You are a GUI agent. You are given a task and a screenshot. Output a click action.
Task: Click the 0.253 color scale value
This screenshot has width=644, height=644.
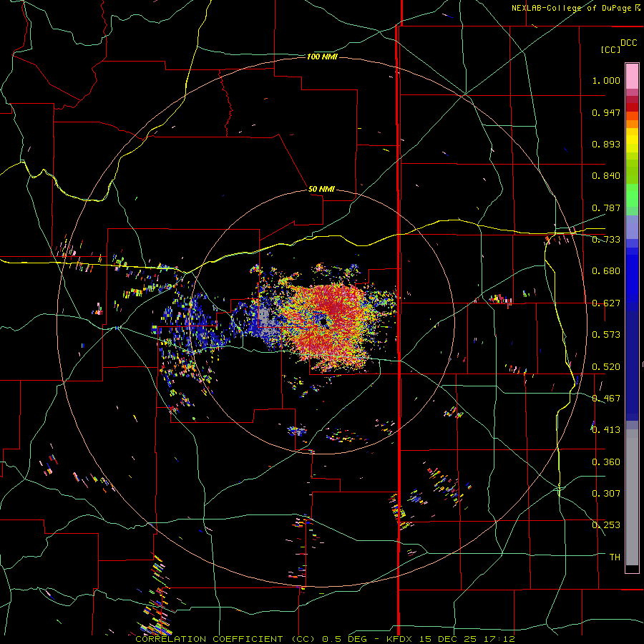[x=606, y=525]
